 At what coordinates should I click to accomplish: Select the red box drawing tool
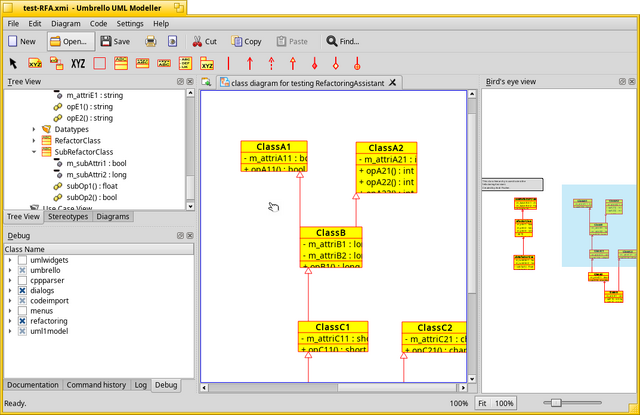tap(100, 63)
